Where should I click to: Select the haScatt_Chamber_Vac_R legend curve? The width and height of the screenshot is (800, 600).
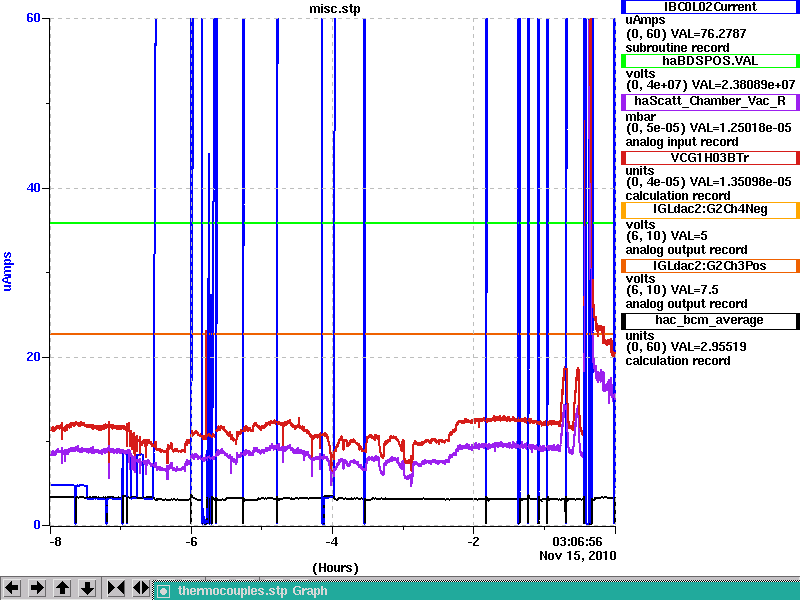pos(710,101)
